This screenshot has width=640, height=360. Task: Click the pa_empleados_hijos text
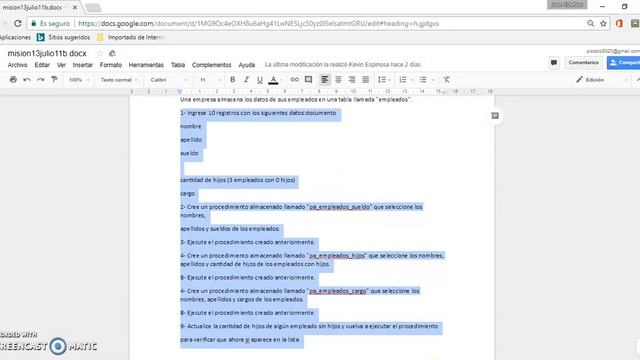pos(337,256)
